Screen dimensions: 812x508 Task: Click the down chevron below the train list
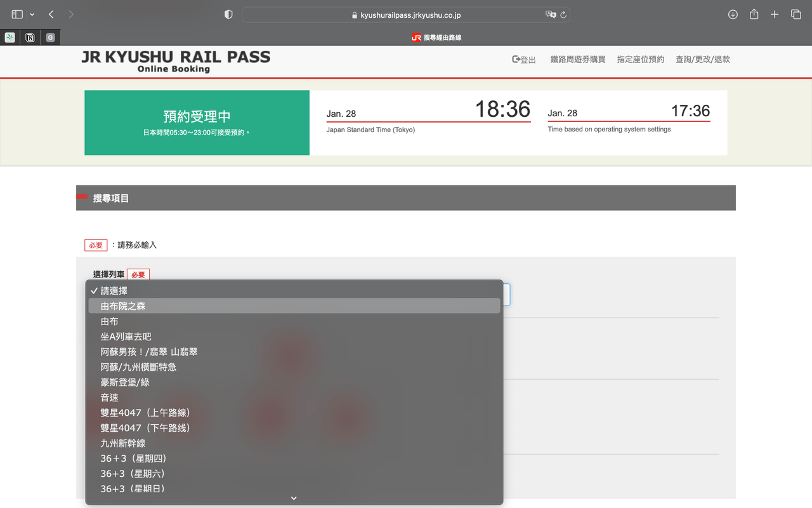(x=293, y=498)
